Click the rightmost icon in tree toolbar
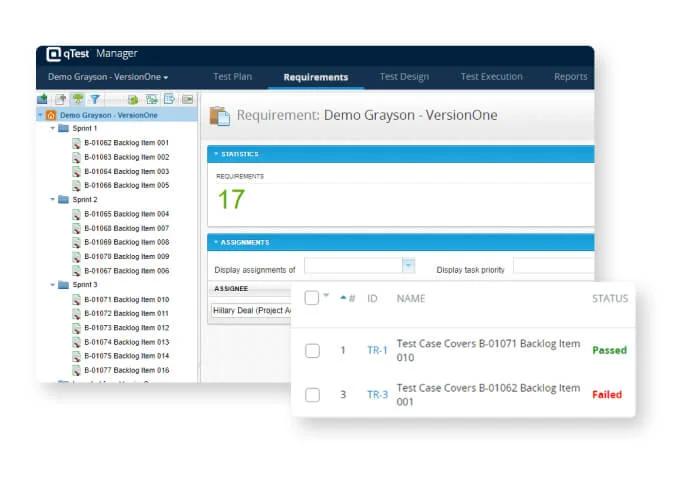The height and width of the screenshot is (480, 680). pyautogui.click(x=187, y=99)
